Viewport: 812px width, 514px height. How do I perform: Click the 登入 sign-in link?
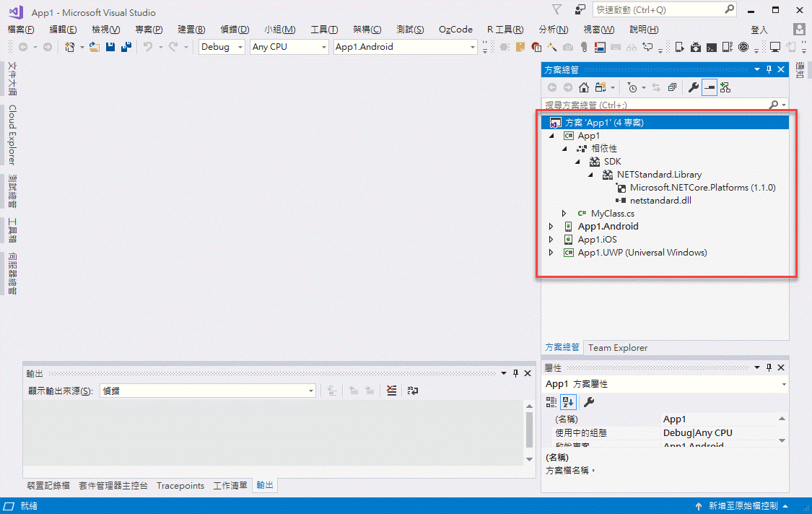[x=759, y=30]
